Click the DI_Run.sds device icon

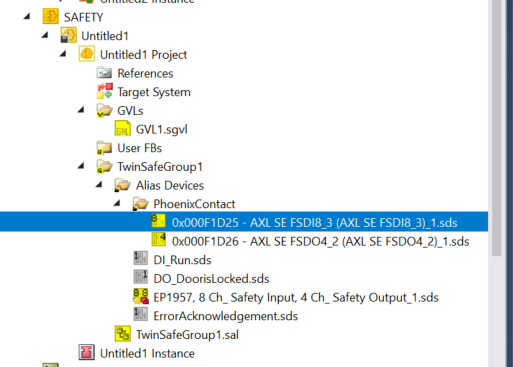tap(140, 258)
